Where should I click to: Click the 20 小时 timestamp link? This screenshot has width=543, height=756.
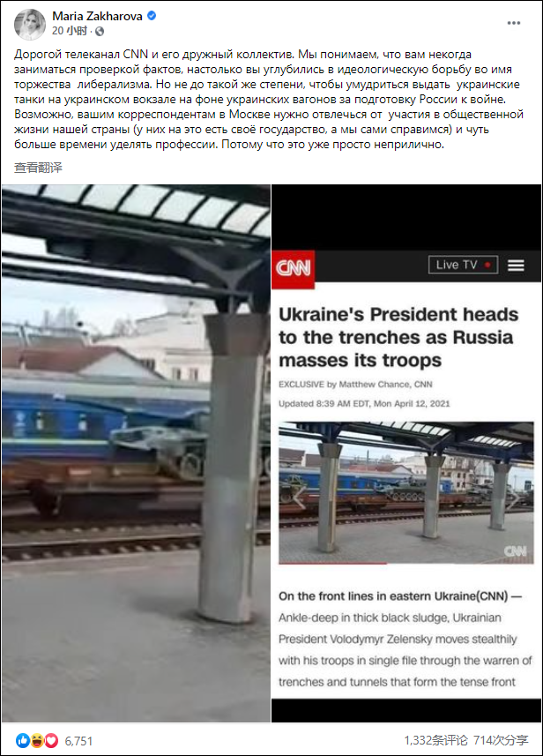tap(70, 31)
